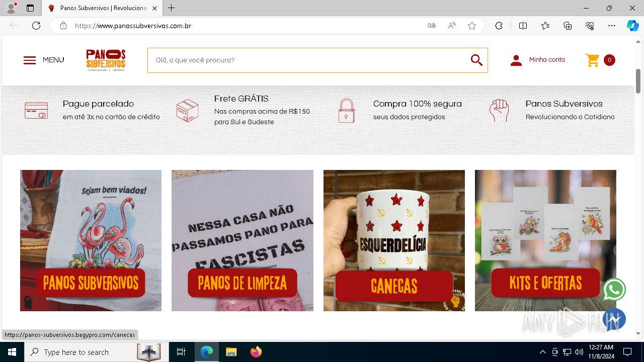Open Firefox on taskbar
644x362 pixels.
click(256, 352)
